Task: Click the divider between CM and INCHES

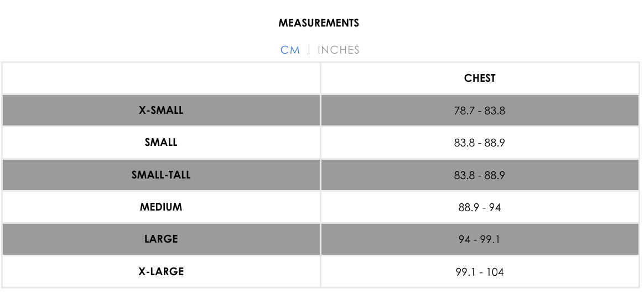Action: point(309,50)
